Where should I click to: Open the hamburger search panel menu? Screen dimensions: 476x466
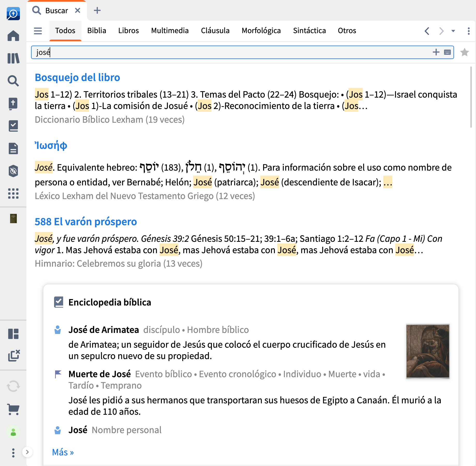click(x=38, y=31)
